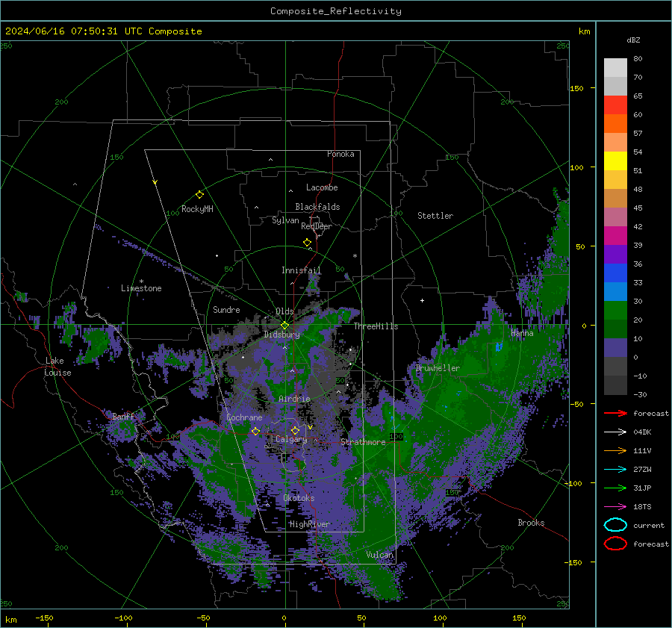Image resolution: width=672 pixels, height=628 pixels.
Task: Click the cyan 'current' ellipse icon
Action: tap(615, 525)
